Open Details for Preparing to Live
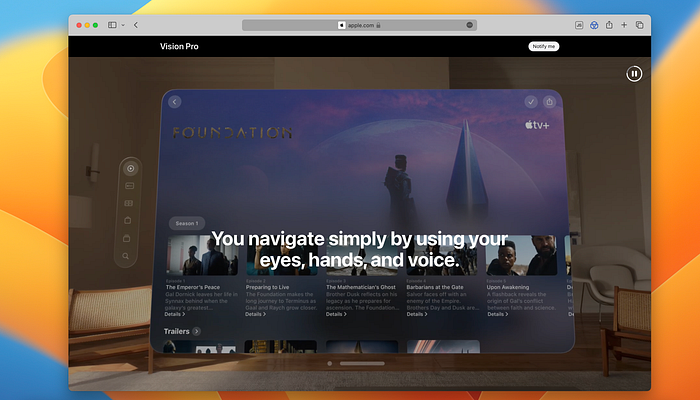This screenshot has height=400, width=700. 255,314
